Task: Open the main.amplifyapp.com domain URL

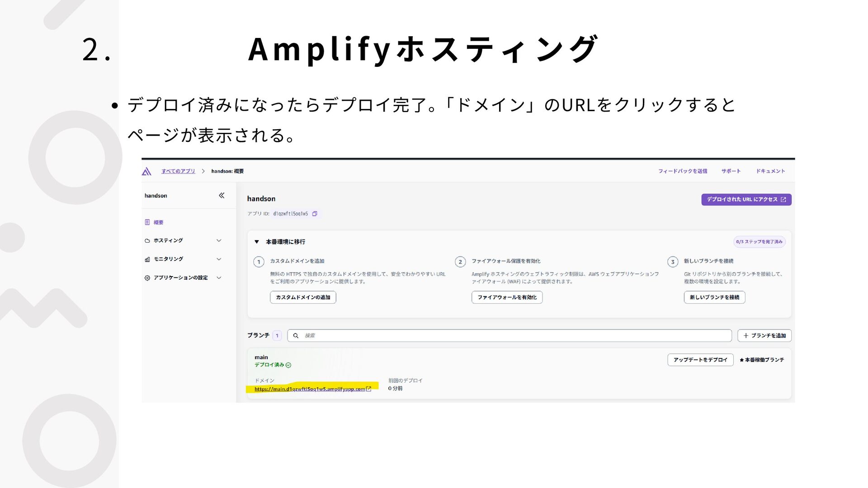Action: [309, 389]
